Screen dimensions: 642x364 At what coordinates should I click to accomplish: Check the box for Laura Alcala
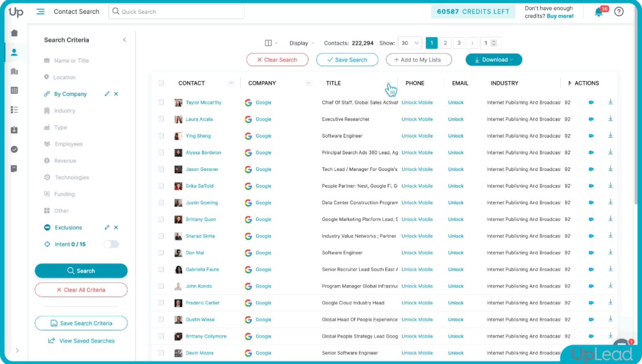pos(161,119)
